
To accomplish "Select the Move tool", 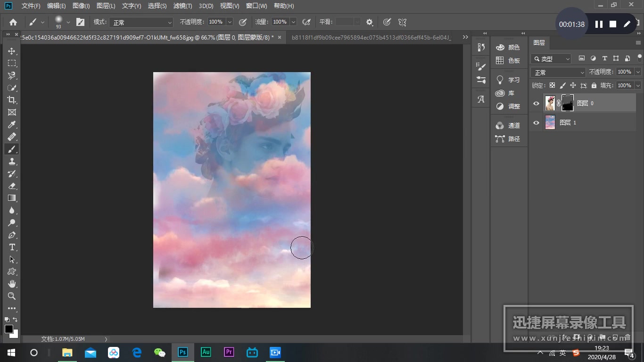I will (12, 51).
